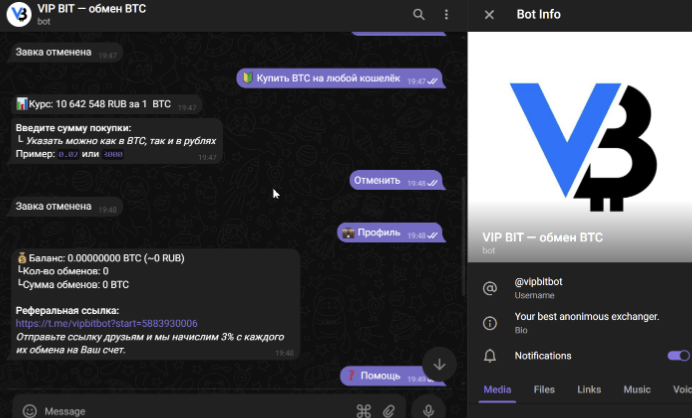
Task: Open the three-dot more options menu
Action: 446,14
